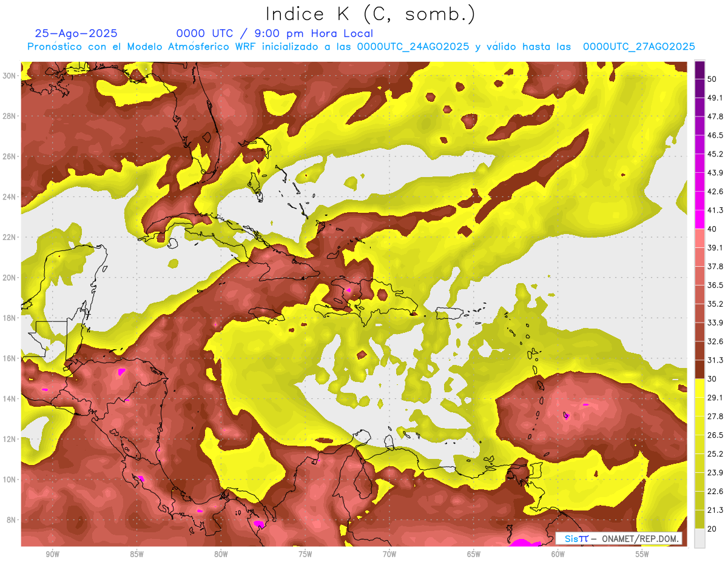Pick the gray swatch below legend value 20
This screenshot has height=562, width=728.
(x=699, y=538)
